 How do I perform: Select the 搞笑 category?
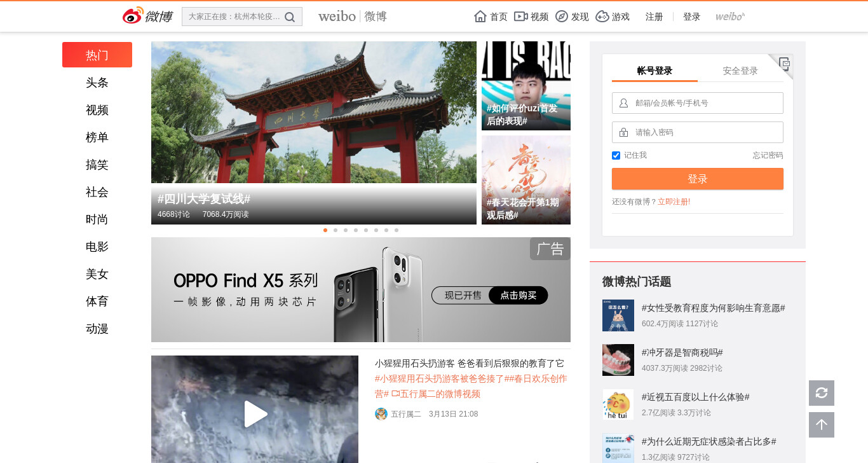97,165
